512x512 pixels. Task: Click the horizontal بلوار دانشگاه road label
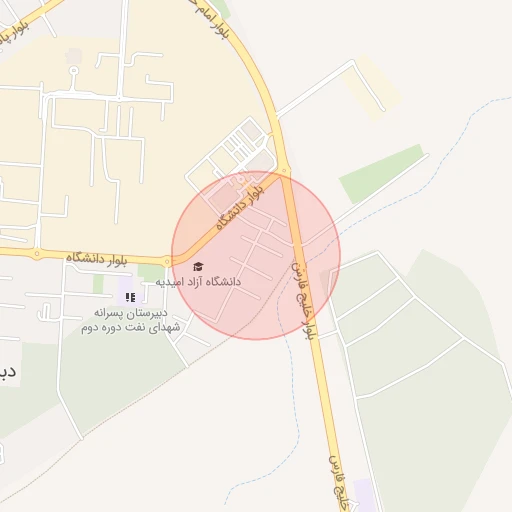tap(97, 259)
